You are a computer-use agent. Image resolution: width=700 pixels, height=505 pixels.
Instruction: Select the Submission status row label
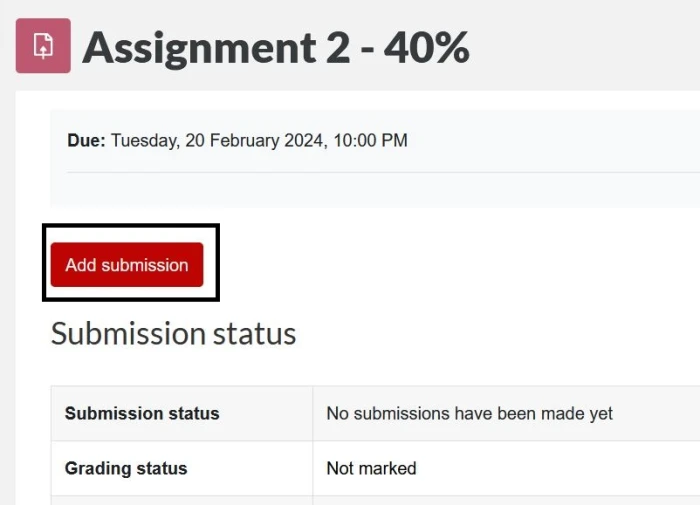point(142,413)
